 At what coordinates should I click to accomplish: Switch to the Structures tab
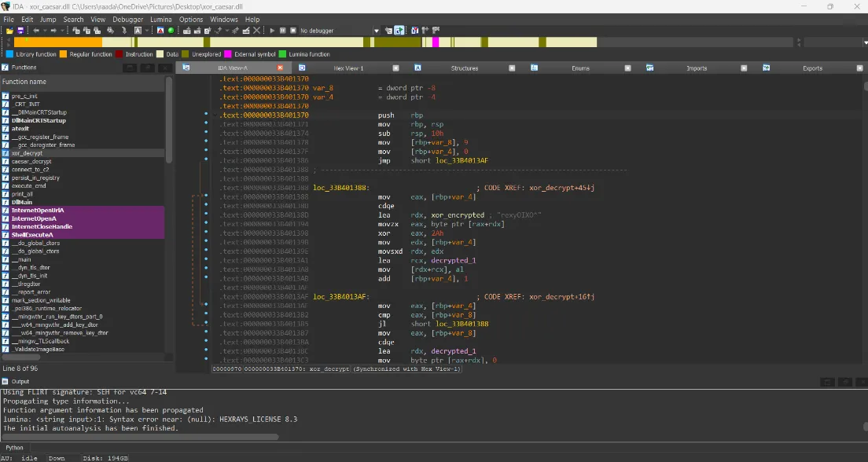pos(465,68)
